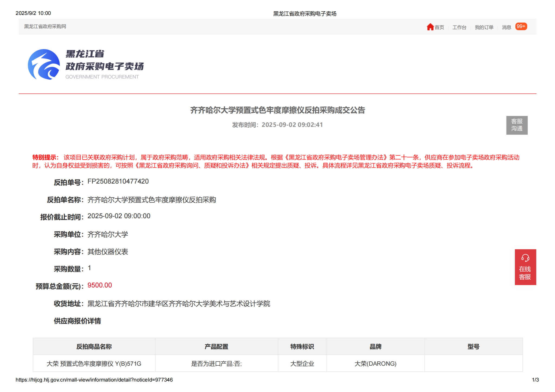Click the 产品配置 column header
This screenshot has height=392, width=555.
point(216,346)
